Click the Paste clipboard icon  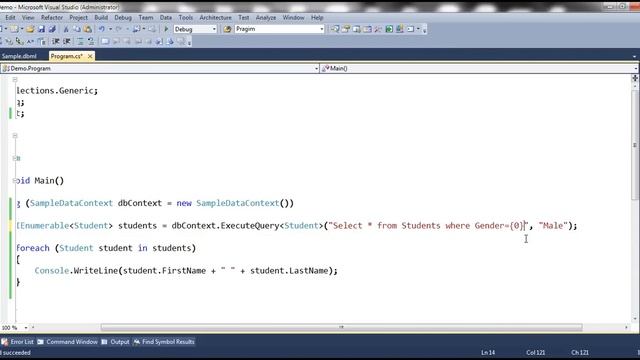point(87,29)
